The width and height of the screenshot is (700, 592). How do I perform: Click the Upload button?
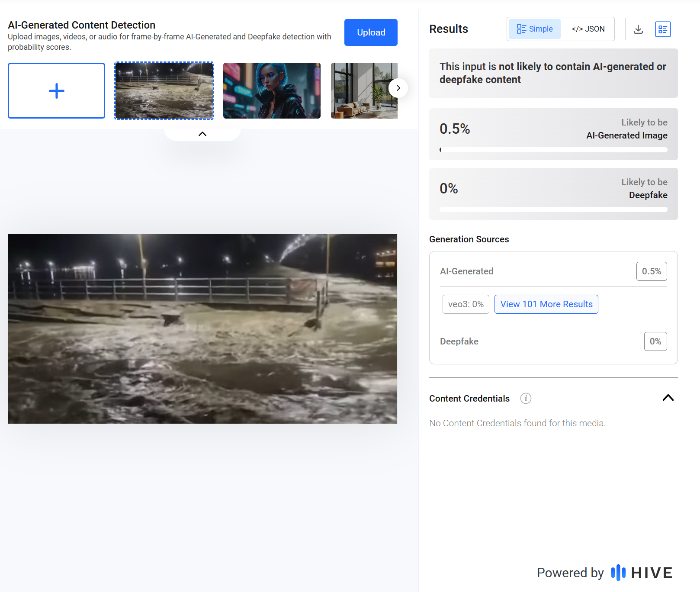click(371, 32)
